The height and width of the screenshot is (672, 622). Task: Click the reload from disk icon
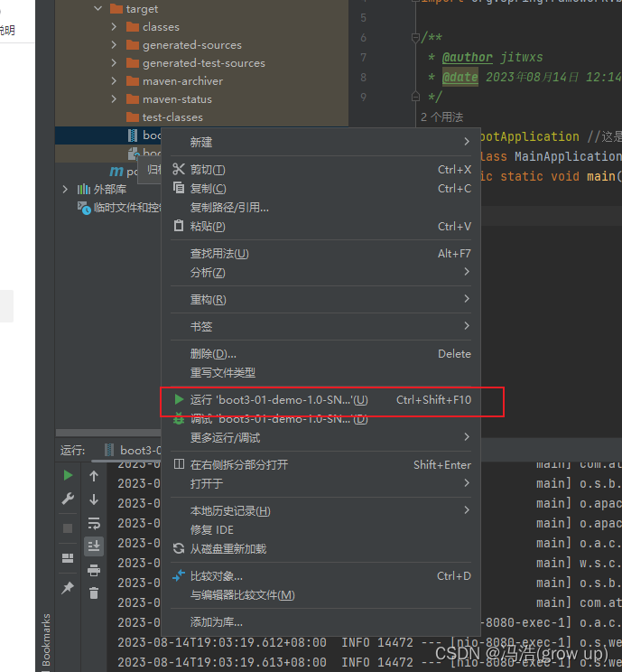click(179, 548)
